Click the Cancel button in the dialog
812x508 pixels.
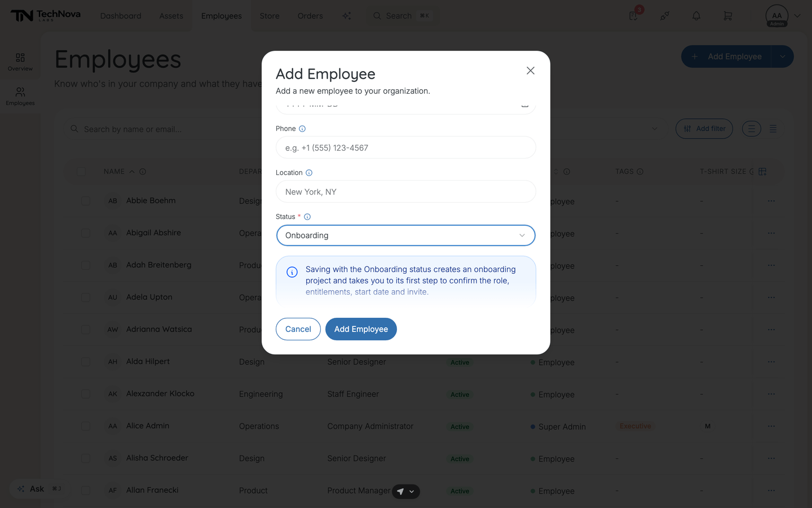pos(298,329)
